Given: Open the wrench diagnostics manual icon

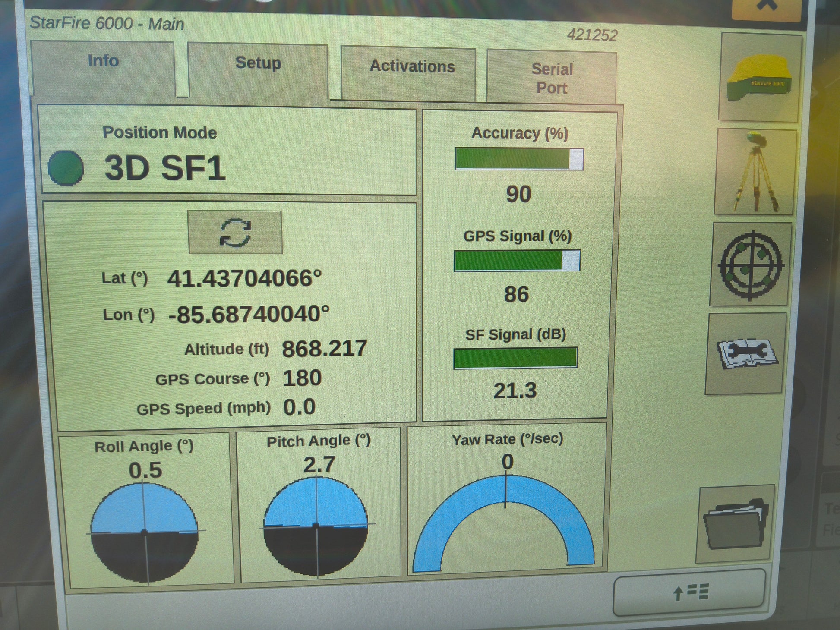Looking at the screenshot, I should 746,353.
